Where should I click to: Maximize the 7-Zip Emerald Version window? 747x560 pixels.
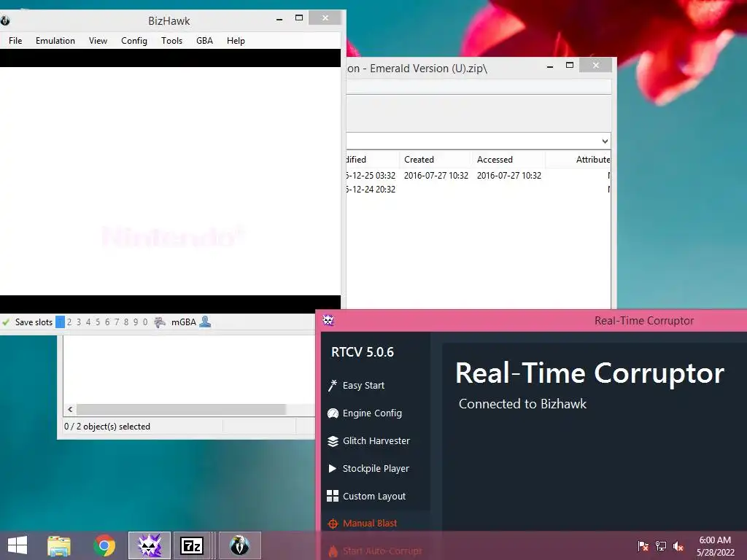(569, 65)
